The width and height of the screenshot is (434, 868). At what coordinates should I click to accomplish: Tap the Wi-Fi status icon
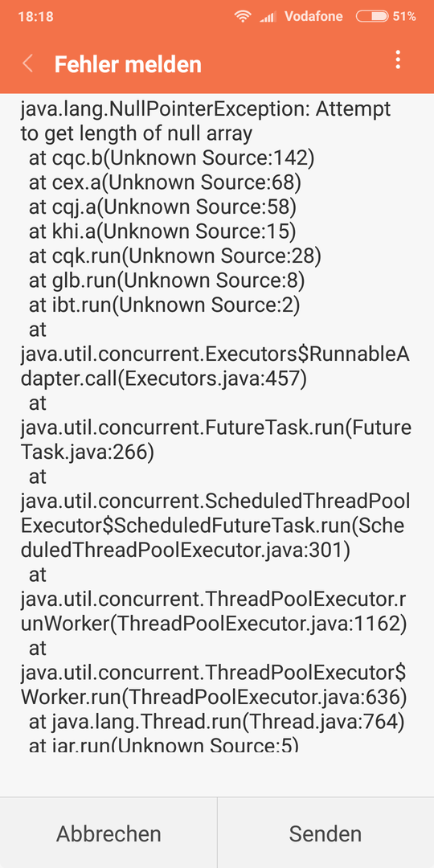click(243, 17)
